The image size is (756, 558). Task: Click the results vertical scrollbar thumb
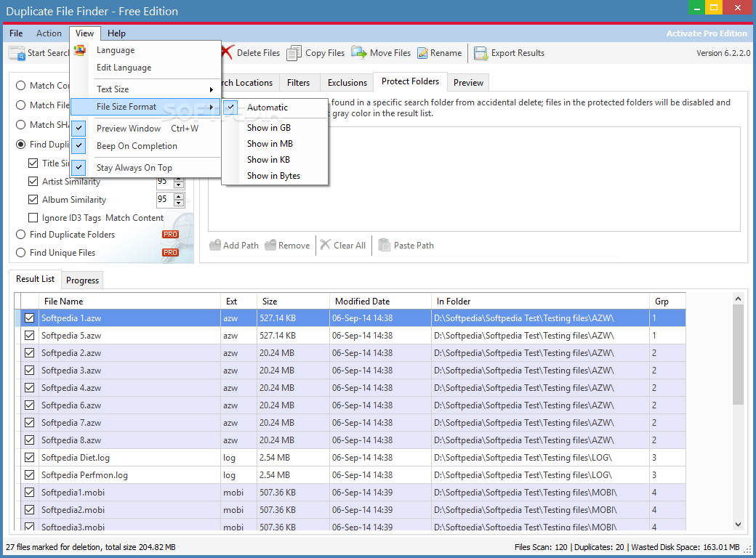[x=738, y=355]
